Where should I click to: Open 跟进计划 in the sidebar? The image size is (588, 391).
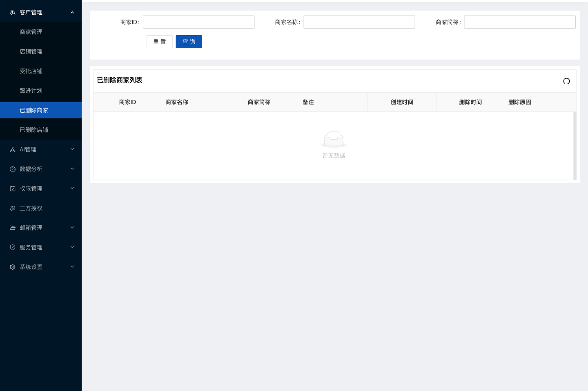[41, 91]
